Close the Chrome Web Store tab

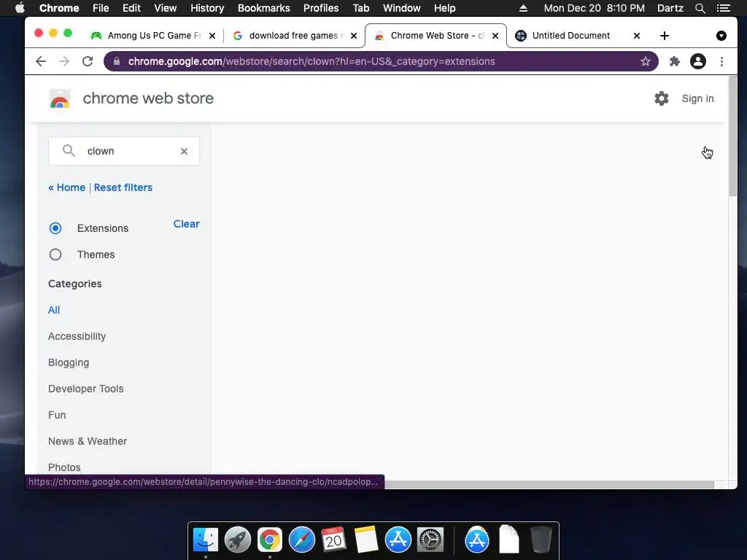click(495, 36)
